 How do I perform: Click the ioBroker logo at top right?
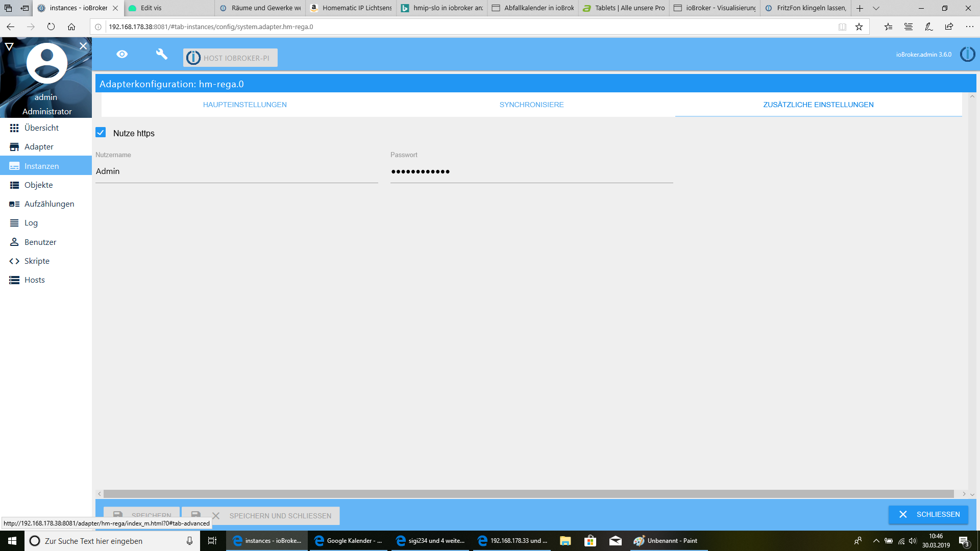(967, 54)
